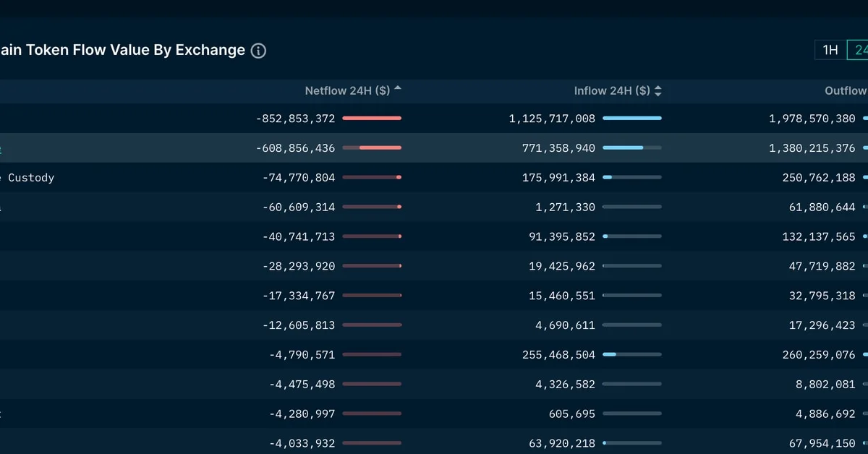
Task: Click blue inflow bar for 1,125,717,008
Action: tap(632, 118)
